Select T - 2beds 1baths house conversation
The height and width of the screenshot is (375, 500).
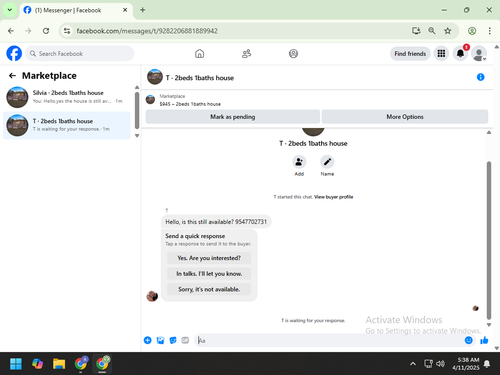pos(67,125)
